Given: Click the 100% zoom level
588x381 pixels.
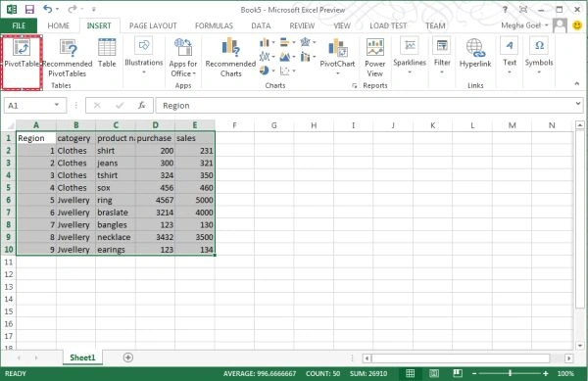Looking at the screenshot, I should [565, 373].
